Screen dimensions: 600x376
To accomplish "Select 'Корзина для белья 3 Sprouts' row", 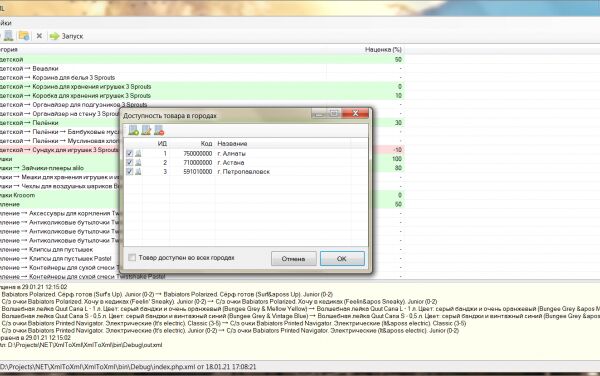I will [x=202, y=78].
